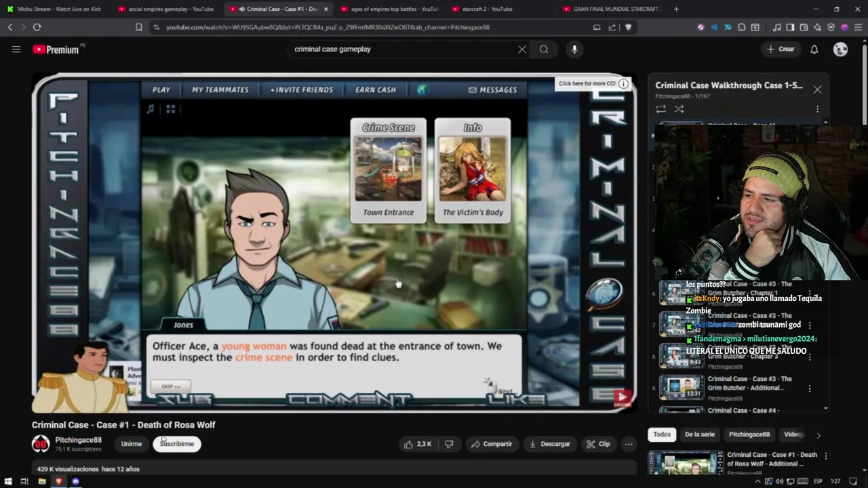Screen dimensions: 868x488
Task: Reload the page
Action: (x=37, y=27)
